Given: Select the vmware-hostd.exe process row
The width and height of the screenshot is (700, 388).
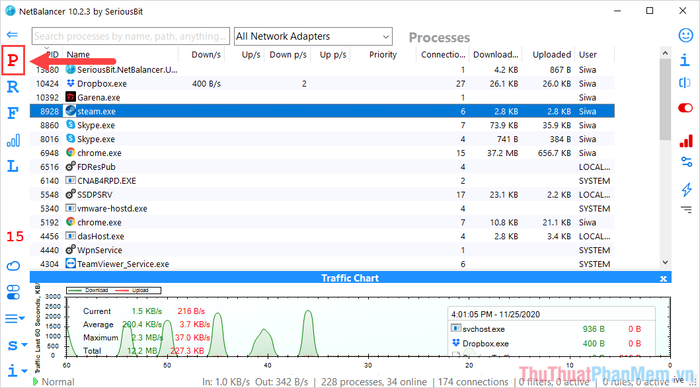Looking at the screenshot, I should (x=322, y=208).
